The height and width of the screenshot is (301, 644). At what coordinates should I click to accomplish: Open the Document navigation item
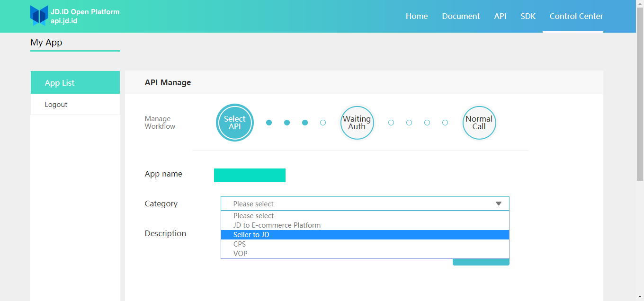[461, 16]
